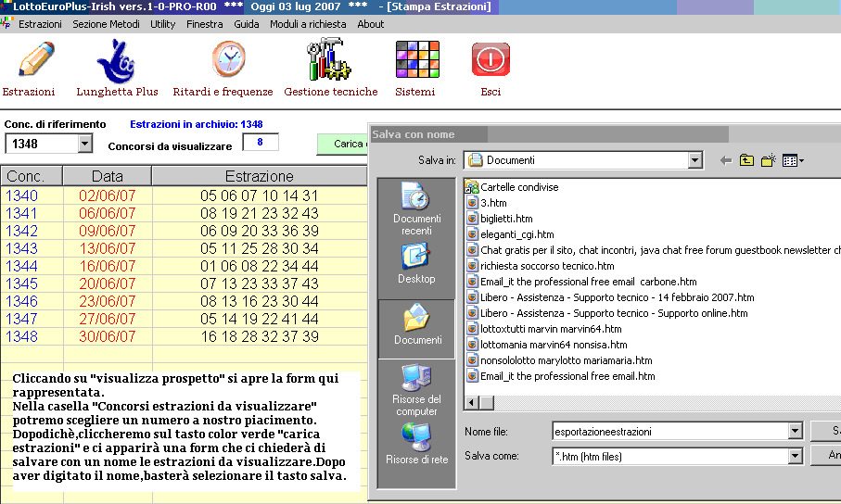
Task: Open the Finestra menu
Action: (x=204, y=24)
